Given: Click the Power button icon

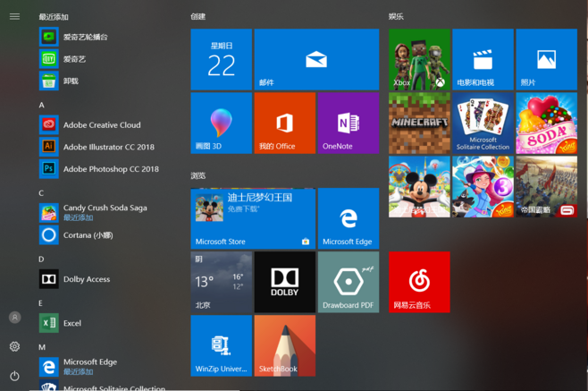Looking at the screenshot, I should point(14,376).
